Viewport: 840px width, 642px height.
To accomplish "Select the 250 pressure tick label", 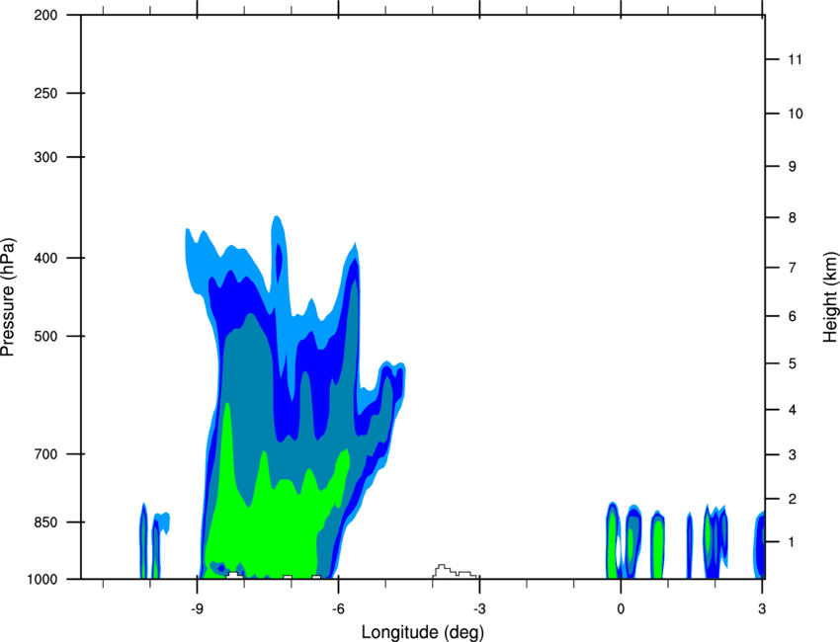I will pyautogui.click(x=46, y=93).
